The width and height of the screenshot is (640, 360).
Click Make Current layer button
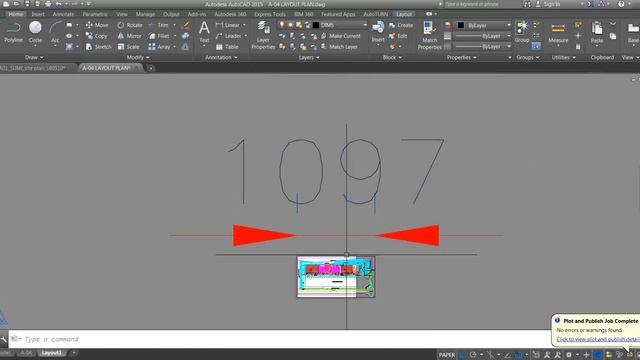pyautogui.click(x=340, y=36)
